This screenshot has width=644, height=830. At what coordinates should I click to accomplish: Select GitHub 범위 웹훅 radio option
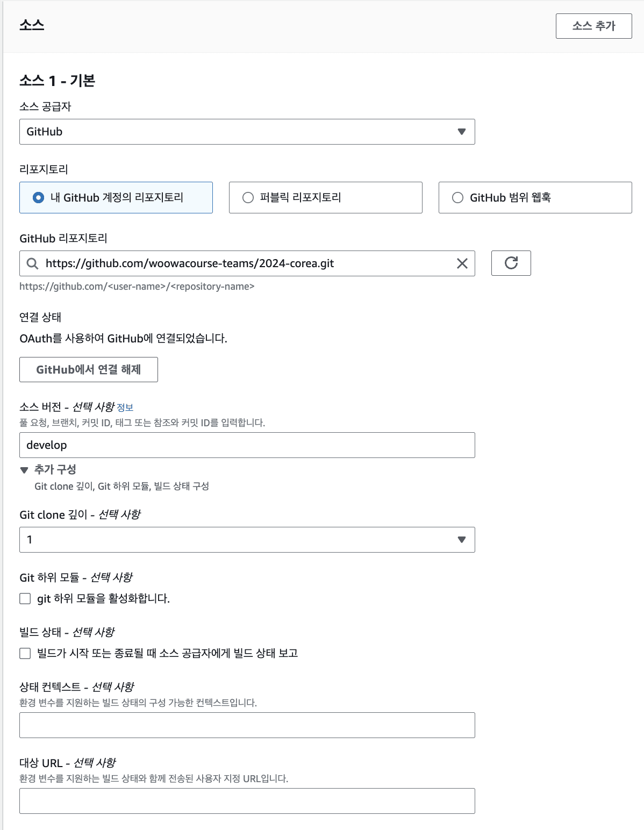(457, 198)
